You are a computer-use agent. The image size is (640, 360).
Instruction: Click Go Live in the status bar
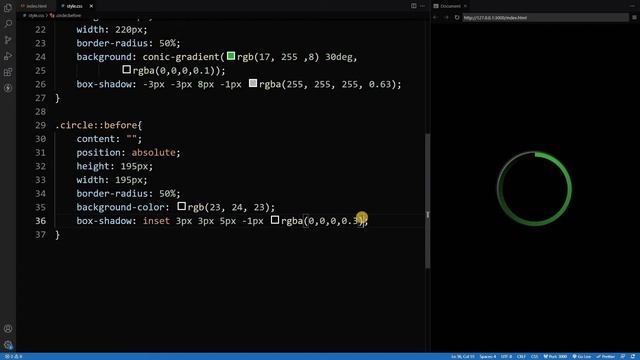tap(582, 357)
